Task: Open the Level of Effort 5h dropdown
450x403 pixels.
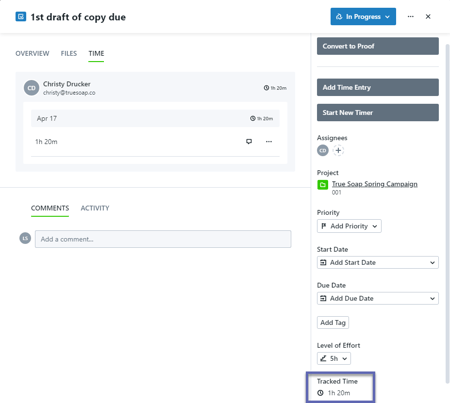Action: (x=334, y=358)
